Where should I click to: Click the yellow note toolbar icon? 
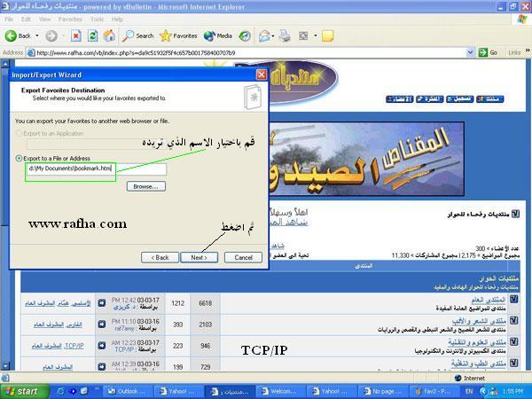coord(327,35)
